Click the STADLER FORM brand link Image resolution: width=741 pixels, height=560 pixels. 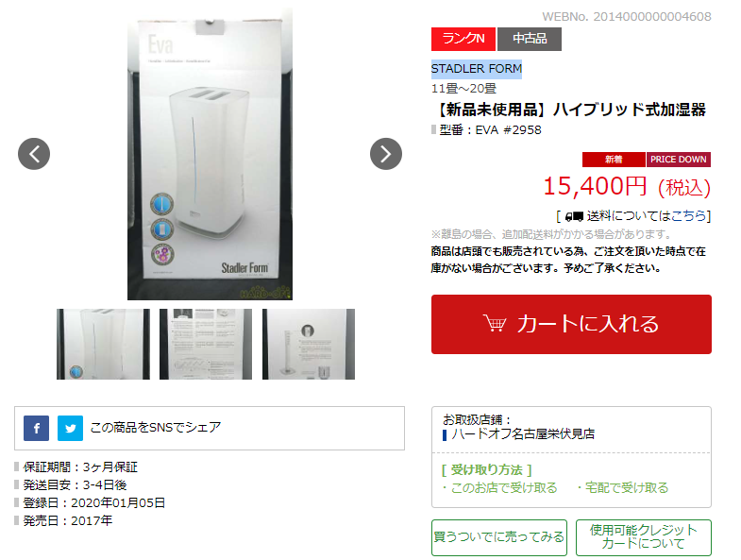(477, 69)
